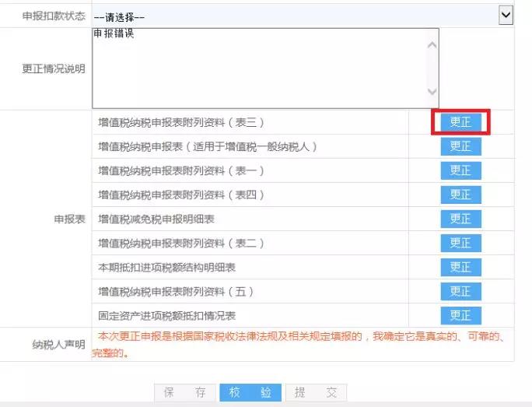Click the 申报扣款状态 label
Screen dimensions: 532x407
[54, 16]
